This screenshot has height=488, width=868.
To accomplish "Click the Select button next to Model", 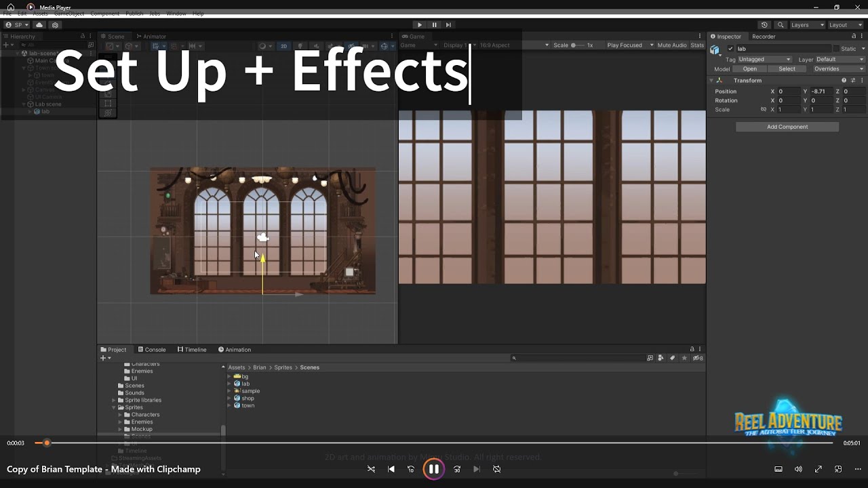I will click(787, 69).
